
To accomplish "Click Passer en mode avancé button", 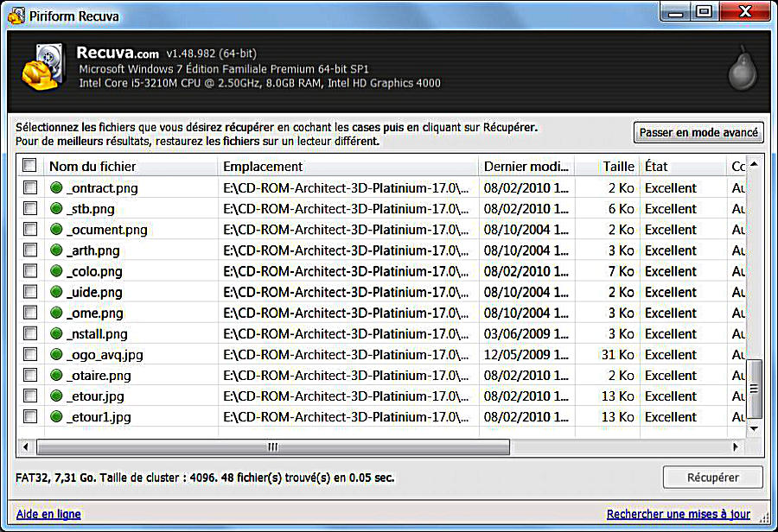I will click(x=698, y=132).
